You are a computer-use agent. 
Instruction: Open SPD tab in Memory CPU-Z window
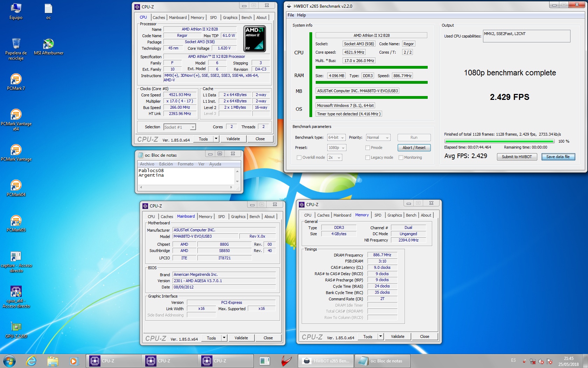click(x=378, y=215)
